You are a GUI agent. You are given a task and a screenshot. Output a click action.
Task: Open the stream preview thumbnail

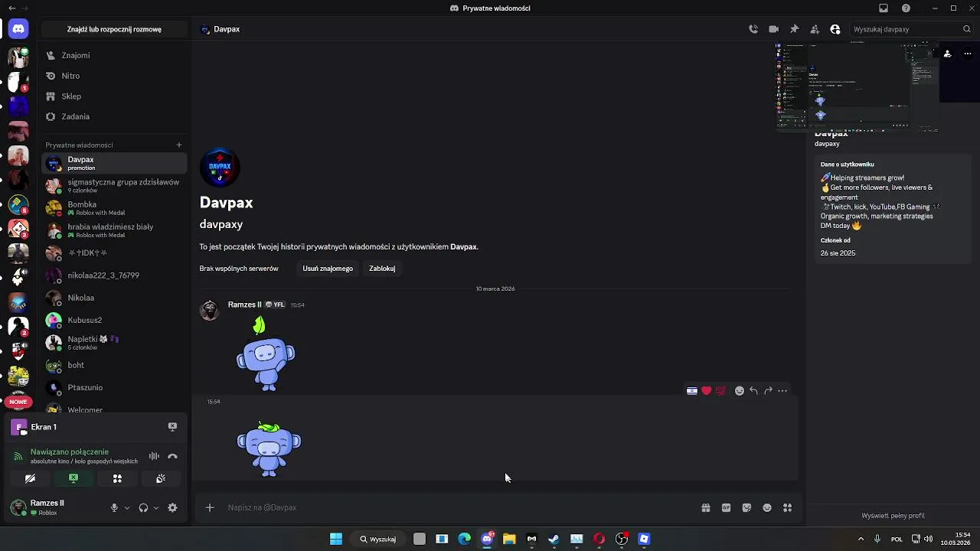(x=857, y=87)
